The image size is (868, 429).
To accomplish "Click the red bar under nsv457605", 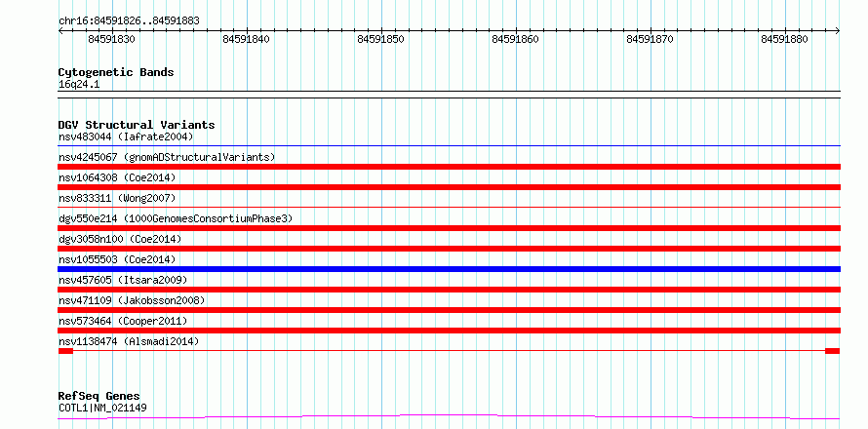I will 449,290.
